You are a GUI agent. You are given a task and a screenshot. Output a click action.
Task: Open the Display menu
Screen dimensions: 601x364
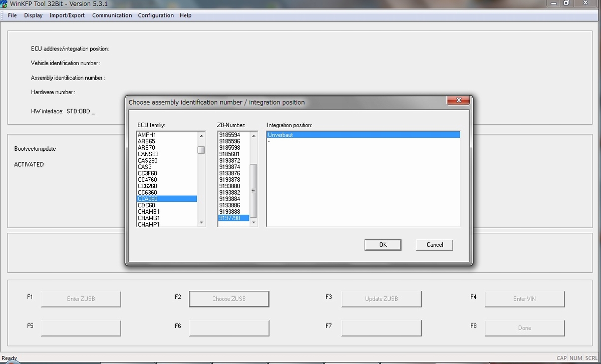point(34,16)
